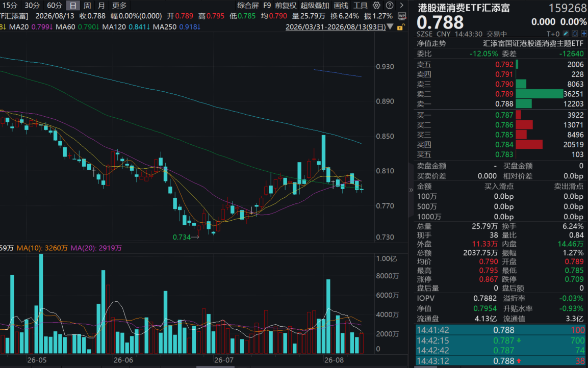This screenshot has height=368, width=588.
Task: Click the 26-06 date label on the time axis
Action: click(x=123, y=360)
